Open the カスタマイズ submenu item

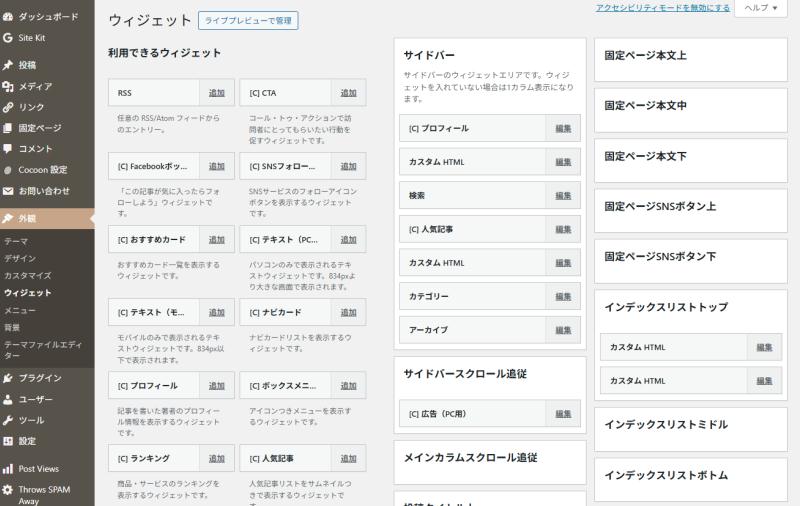27,275
